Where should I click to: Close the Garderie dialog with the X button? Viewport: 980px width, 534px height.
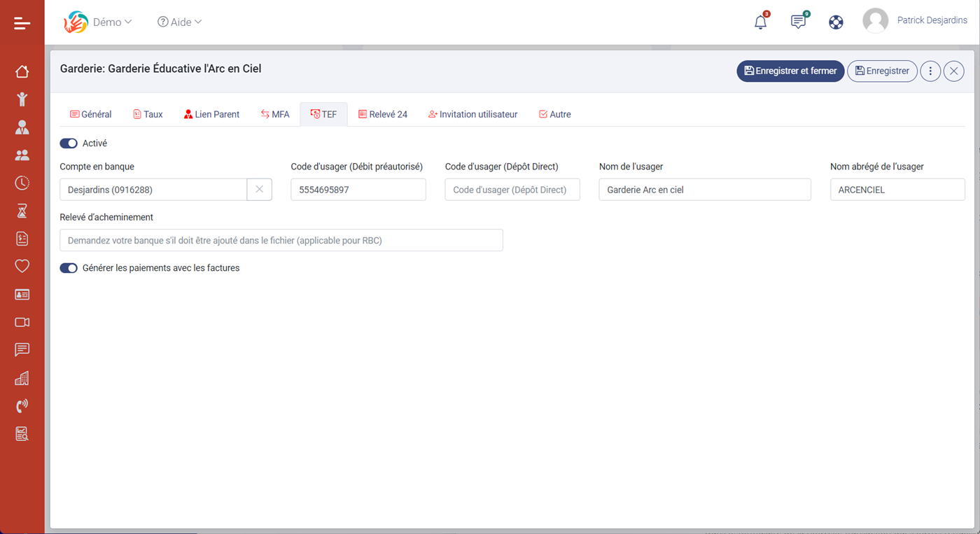pyautogui.click(x=954, y=71)
